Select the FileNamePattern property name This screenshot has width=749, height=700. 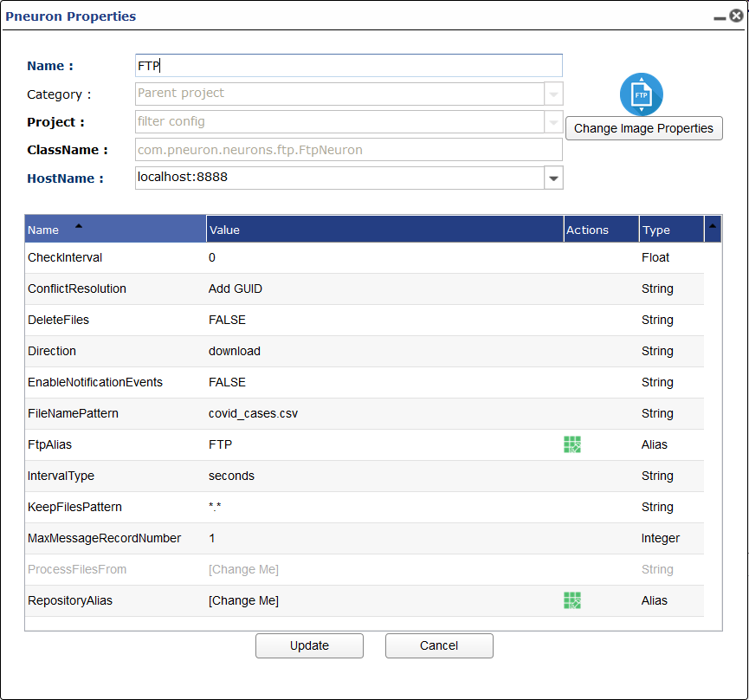[x=73, y=413]
